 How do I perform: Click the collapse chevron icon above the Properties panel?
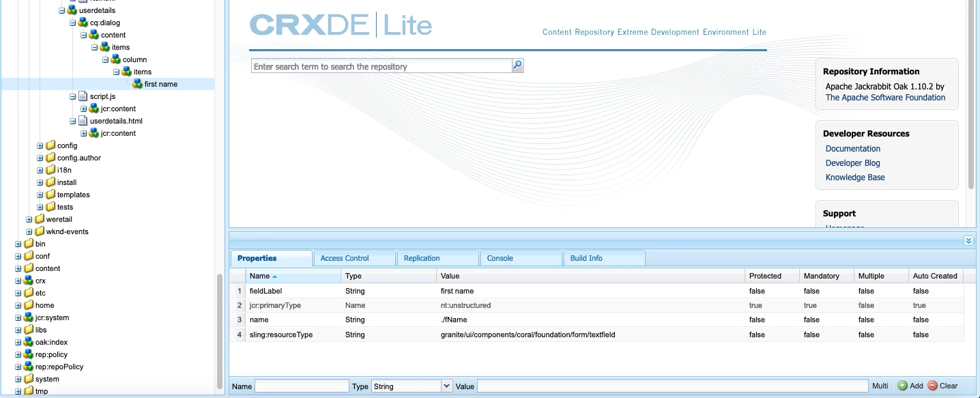968,240
